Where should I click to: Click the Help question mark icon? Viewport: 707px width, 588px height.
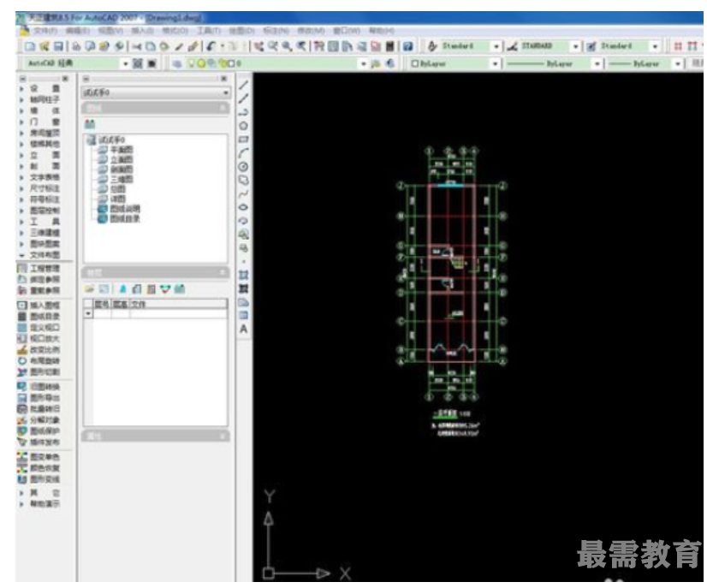pyautogui.click(x=407, y=46)
